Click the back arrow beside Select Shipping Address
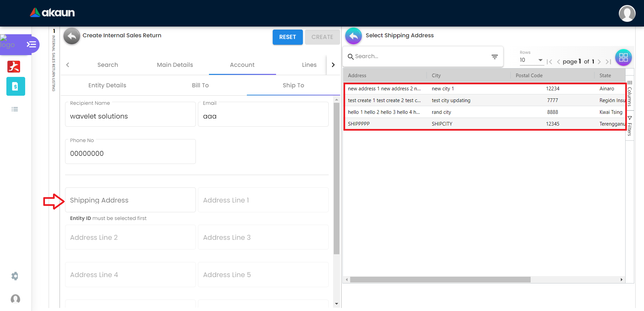Screen dimensions: 644x311 [354, 36]
